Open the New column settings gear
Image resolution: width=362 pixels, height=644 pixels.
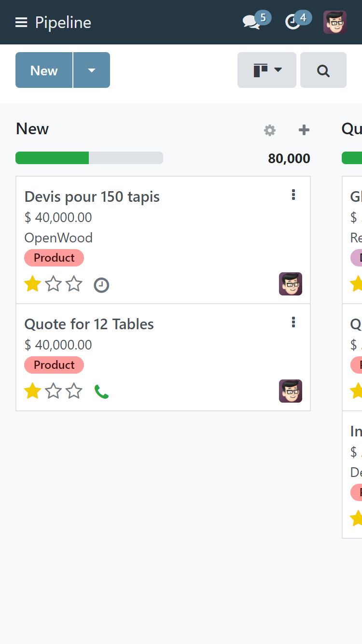(270, 130)
